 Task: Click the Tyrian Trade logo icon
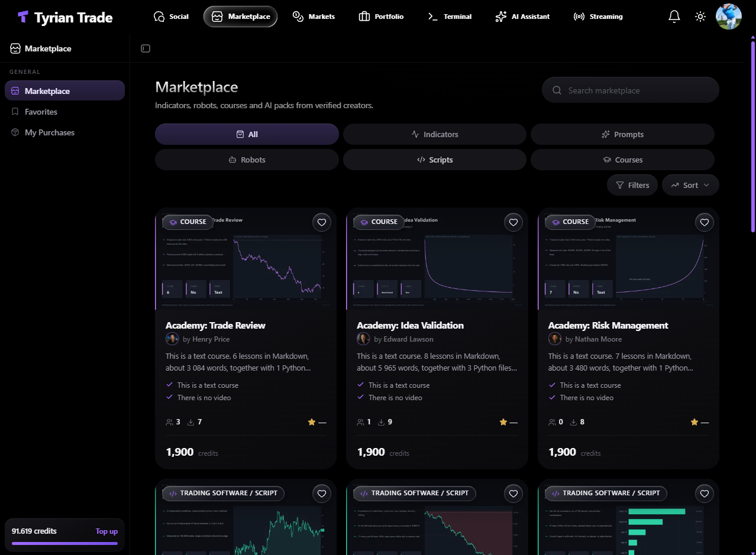click(x=23, y=17)
